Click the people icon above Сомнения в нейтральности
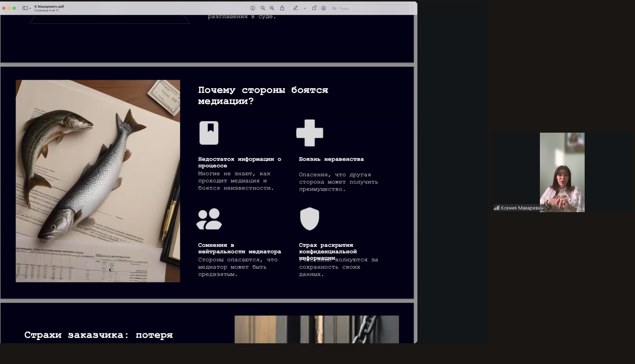The width and height of the screenshot is (635, 364). pyautogui.click(x=209, y=219)
